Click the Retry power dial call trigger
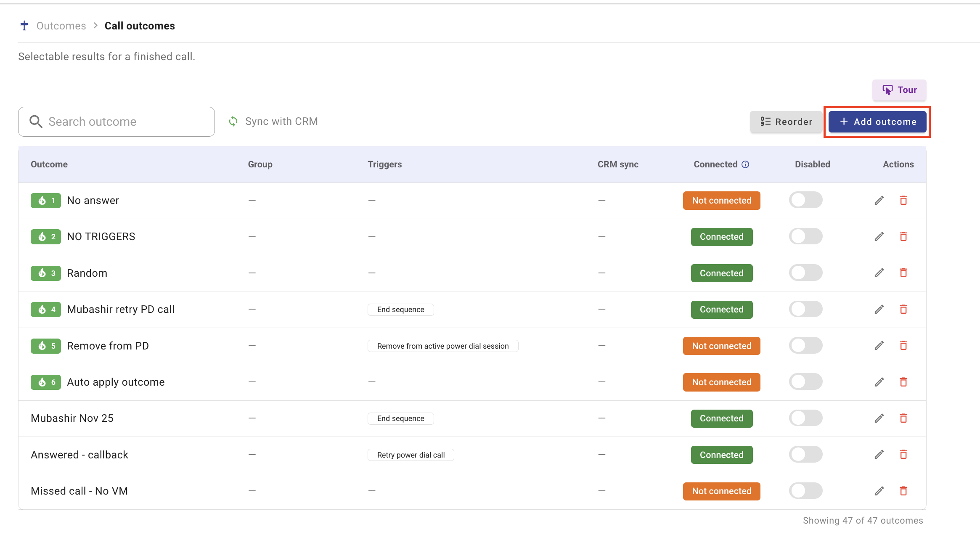This screenshot has height=540, width=980. (411, 455)
